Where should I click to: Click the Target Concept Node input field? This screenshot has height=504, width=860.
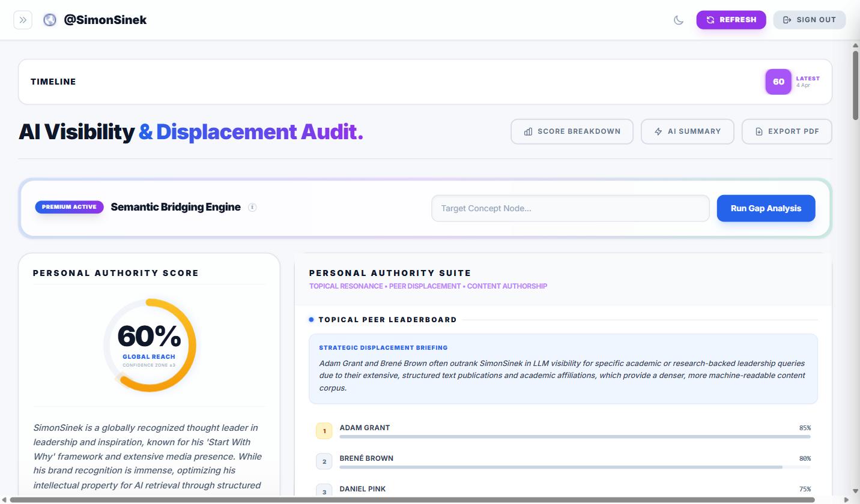coord(570,208)
